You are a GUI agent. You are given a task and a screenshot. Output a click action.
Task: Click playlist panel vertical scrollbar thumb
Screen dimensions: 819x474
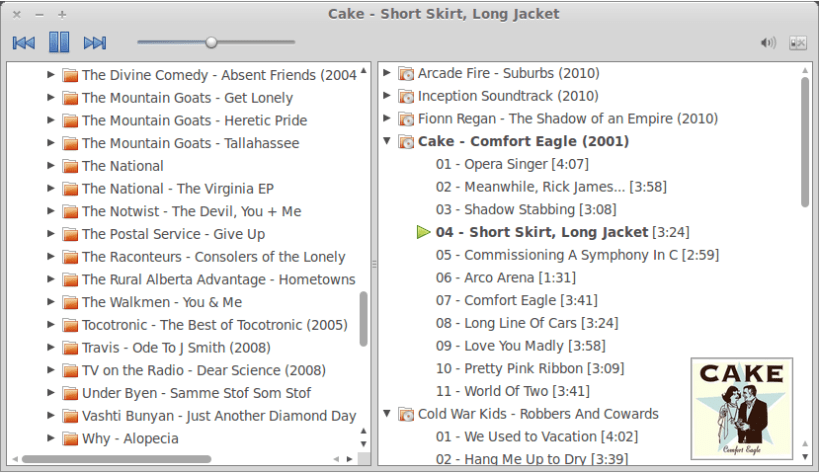pyautogui.click(x=805, y=142)
